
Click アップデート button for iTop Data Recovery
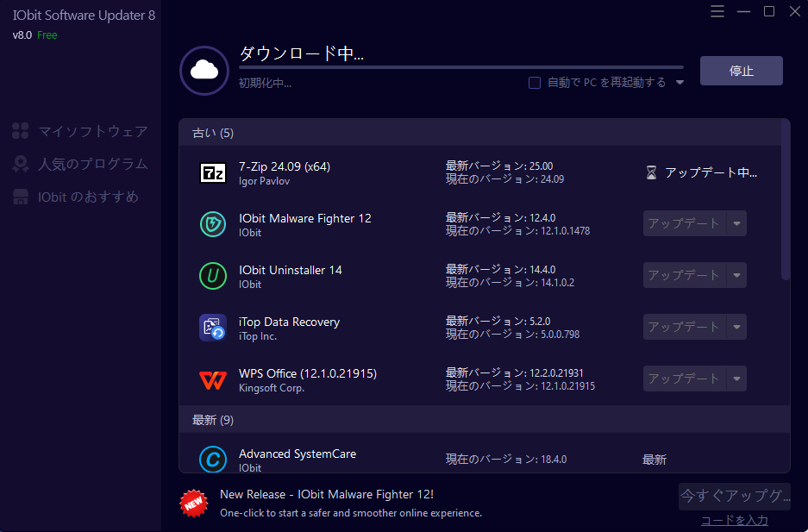point(685,327)
